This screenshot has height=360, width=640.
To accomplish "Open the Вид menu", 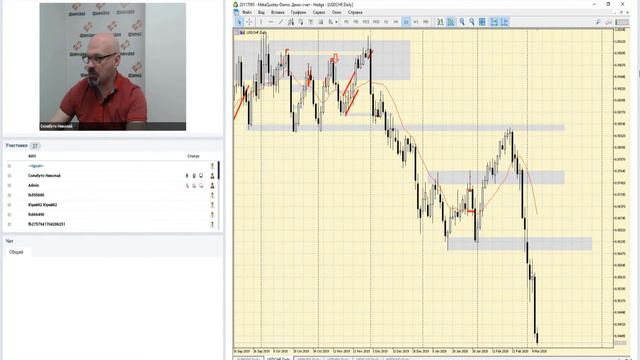I will point(261,12).
